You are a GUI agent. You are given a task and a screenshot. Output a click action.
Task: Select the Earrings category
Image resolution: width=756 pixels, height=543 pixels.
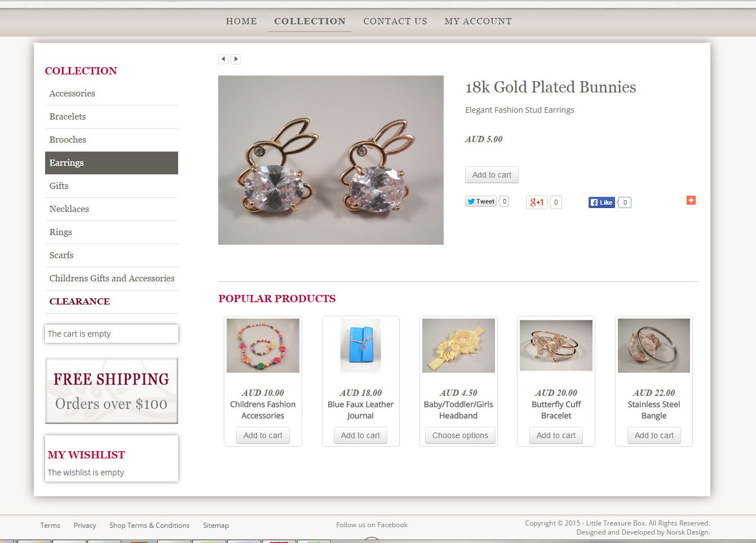pos(112,163)
